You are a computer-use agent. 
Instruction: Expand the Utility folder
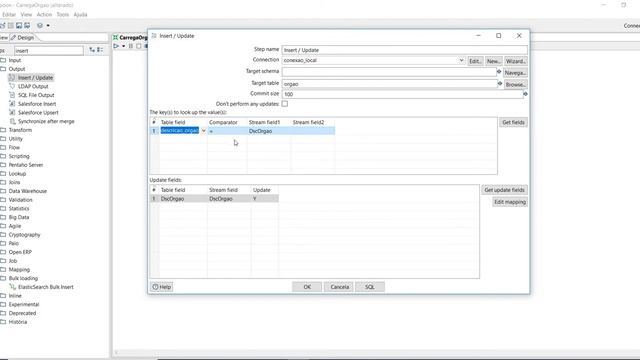pos(3,139)
